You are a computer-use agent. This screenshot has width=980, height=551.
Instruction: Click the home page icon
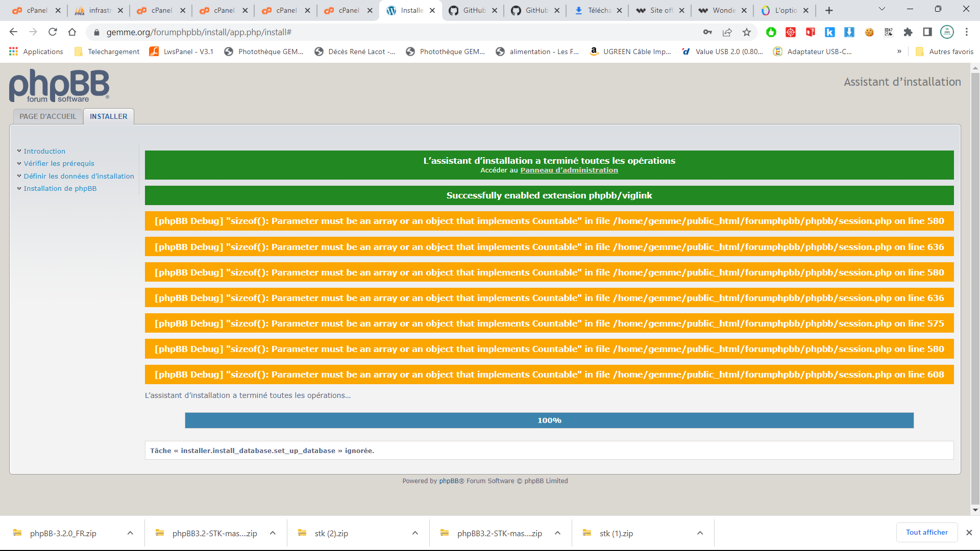pyautogui.click(x=72, y=32)
